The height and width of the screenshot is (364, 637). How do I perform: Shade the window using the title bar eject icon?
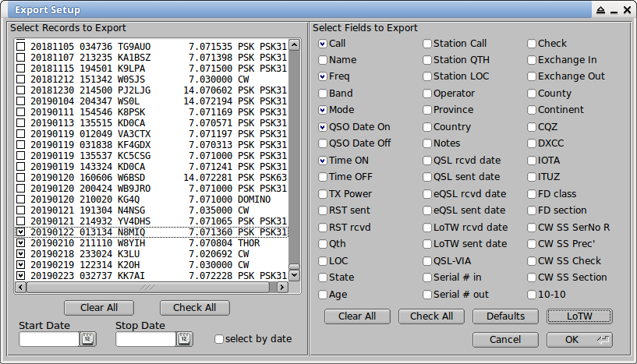[x=601, y=10]
